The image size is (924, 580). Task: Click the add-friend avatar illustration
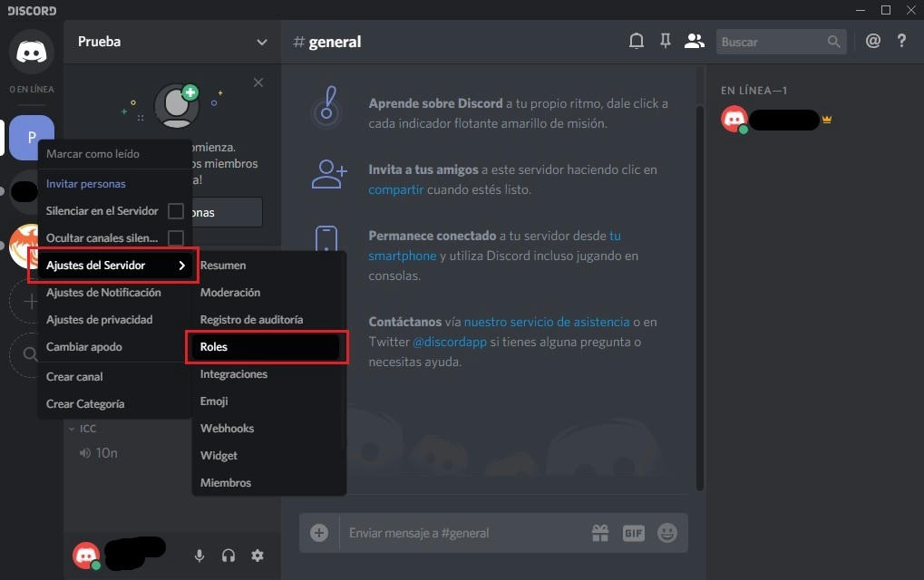coord(177,105)
